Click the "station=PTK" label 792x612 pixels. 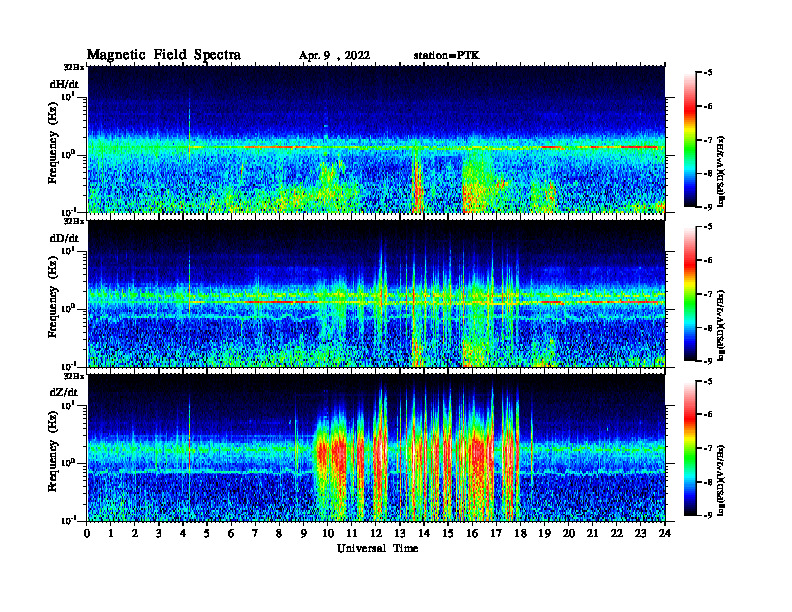pos(447,56)
